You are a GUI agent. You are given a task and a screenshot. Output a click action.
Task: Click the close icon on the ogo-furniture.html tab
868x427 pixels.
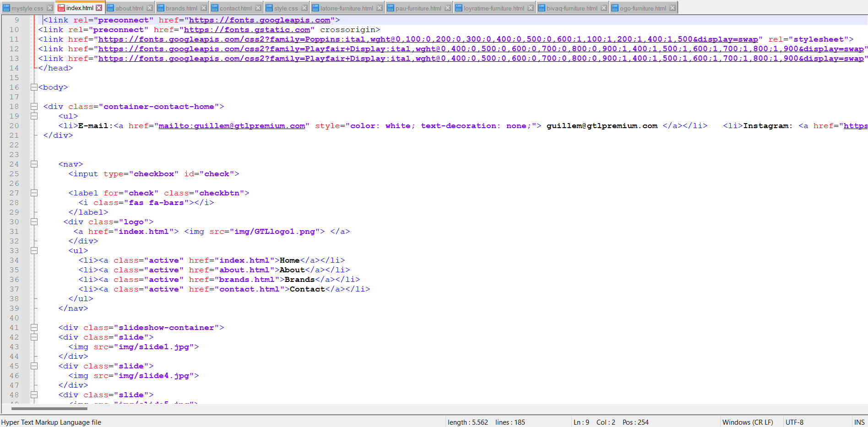click(x=673, y=8)
